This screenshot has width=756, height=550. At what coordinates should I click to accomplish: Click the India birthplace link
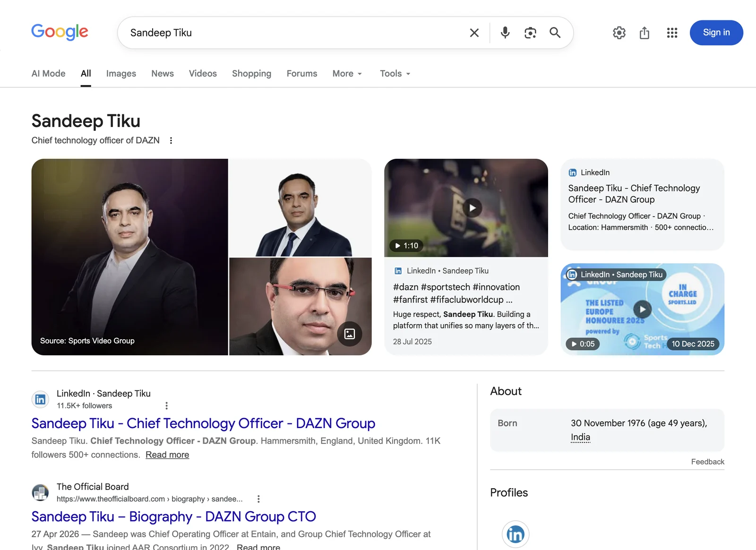[x=580, y=437]
